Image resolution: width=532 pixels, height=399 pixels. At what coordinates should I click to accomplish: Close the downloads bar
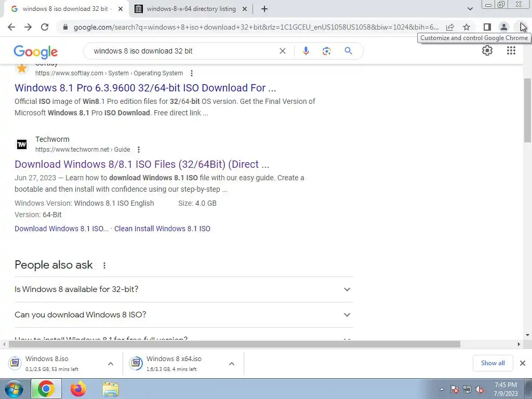tap(523, 363)
